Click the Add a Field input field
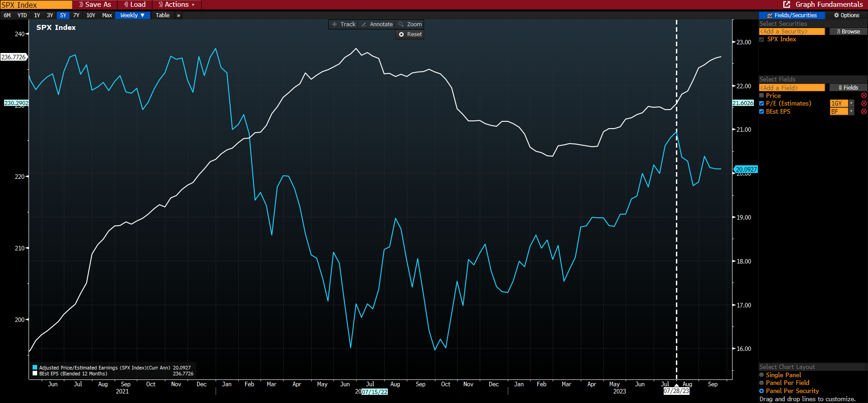 pos(792,88)
